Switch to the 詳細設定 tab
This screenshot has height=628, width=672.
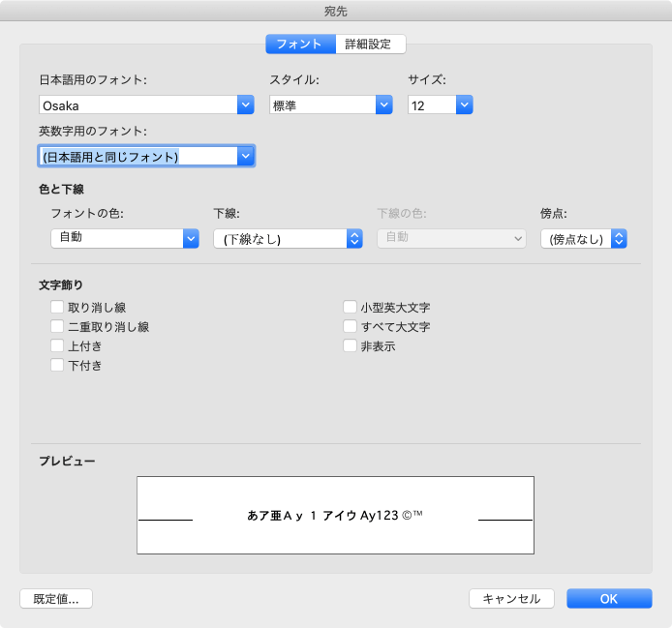[x=370, y=44]
